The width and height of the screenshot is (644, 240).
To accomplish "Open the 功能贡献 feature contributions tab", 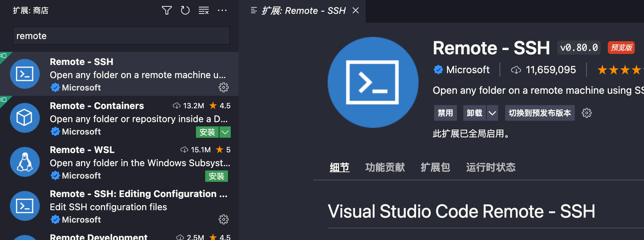I will tap(385, 167).
